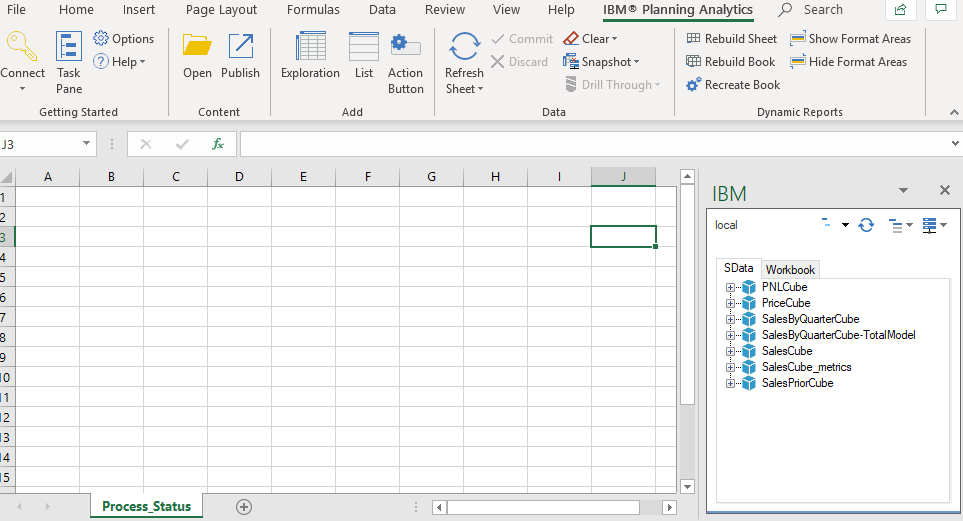963x521 pixels.
Task: Switch to the Formulas tab
Action: 313,10
